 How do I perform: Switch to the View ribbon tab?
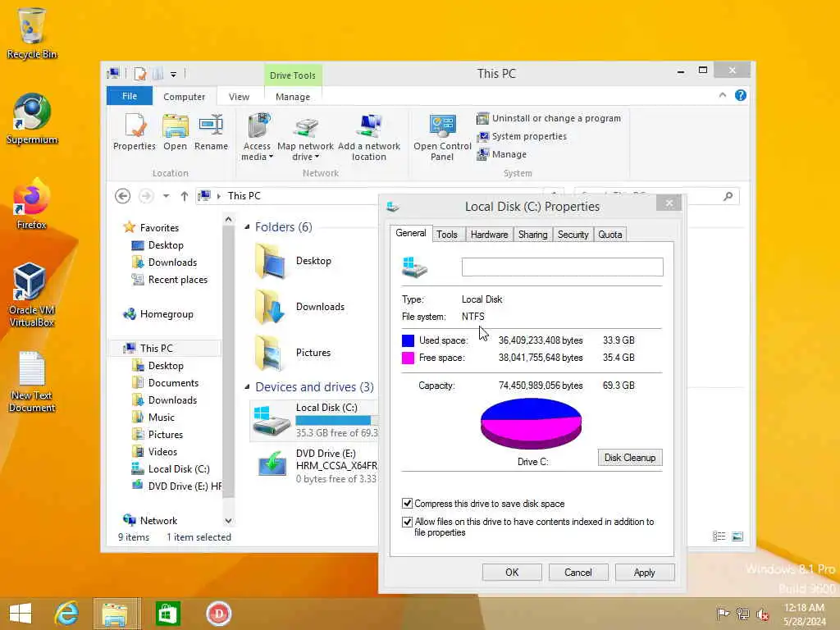coord(239,97)
